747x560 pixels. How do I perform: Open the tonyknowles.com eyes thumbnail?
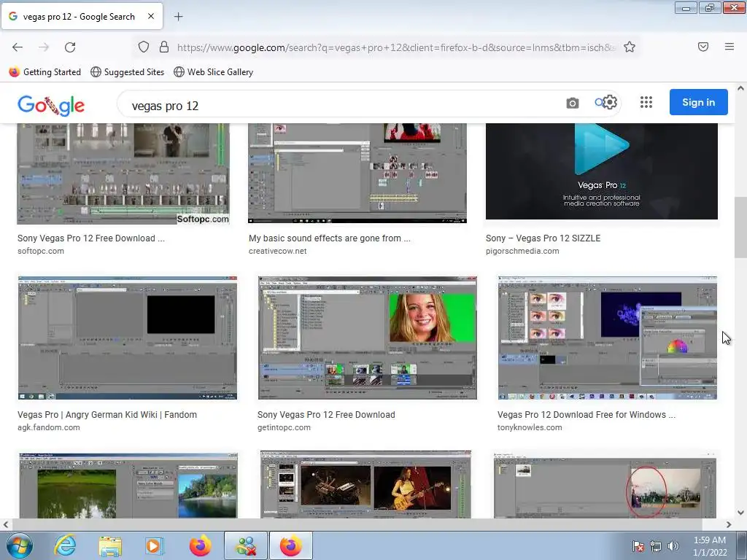point(608,338)
